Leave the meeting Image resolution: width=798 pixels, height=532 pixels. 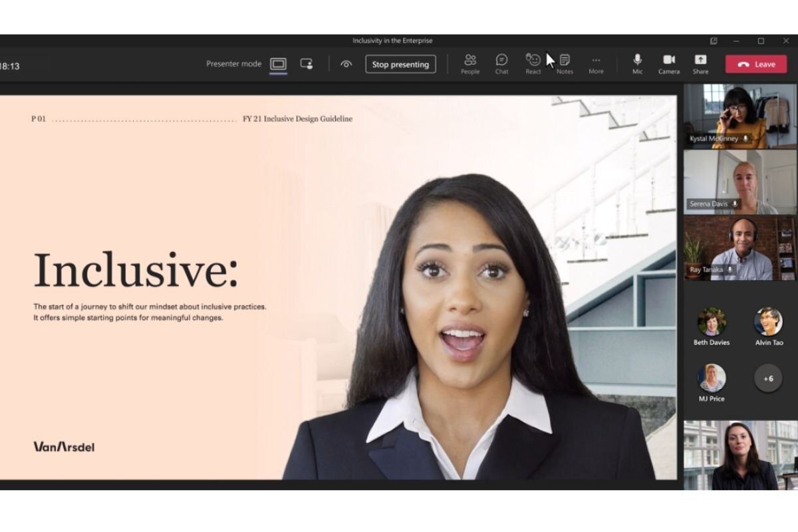[756, 65]
